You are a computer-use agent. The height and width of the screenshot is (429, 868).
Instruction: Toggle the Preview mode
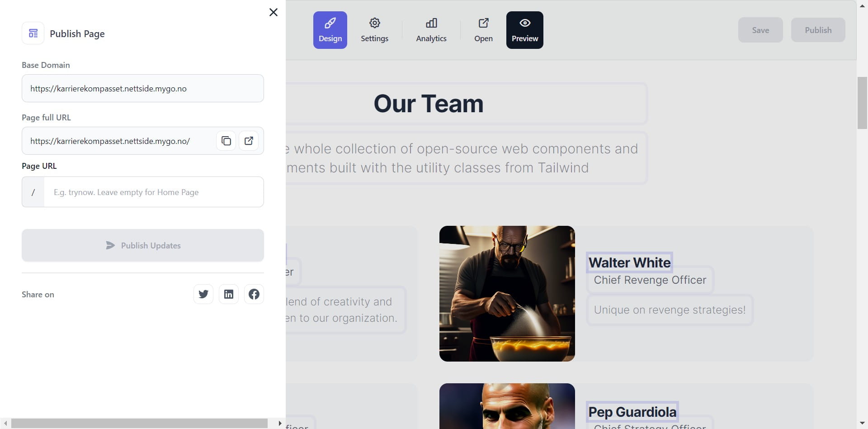pyautogui.click(x=525, y=30)
